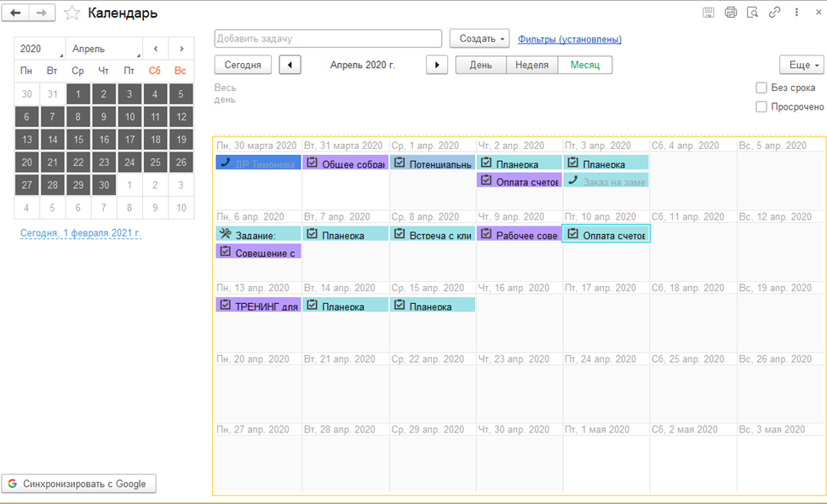Screen dimensions: 827x504
Task: Open the Создать dropdown
Action: coord(479,39)
